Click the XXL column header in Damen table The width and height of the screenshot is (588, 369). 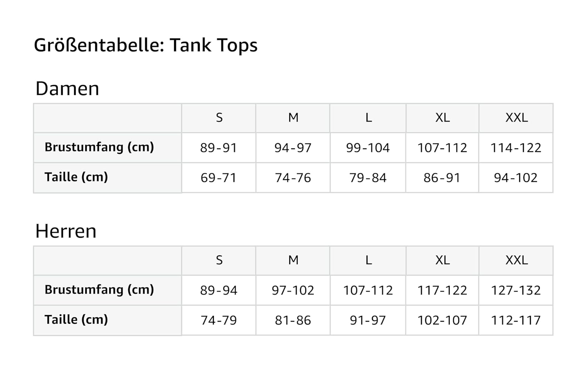point(516,118)
